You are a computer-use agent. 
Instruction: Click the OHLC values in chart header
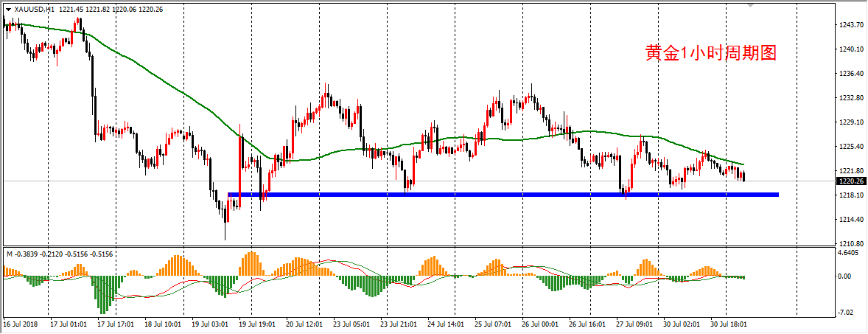pos(111,9)
